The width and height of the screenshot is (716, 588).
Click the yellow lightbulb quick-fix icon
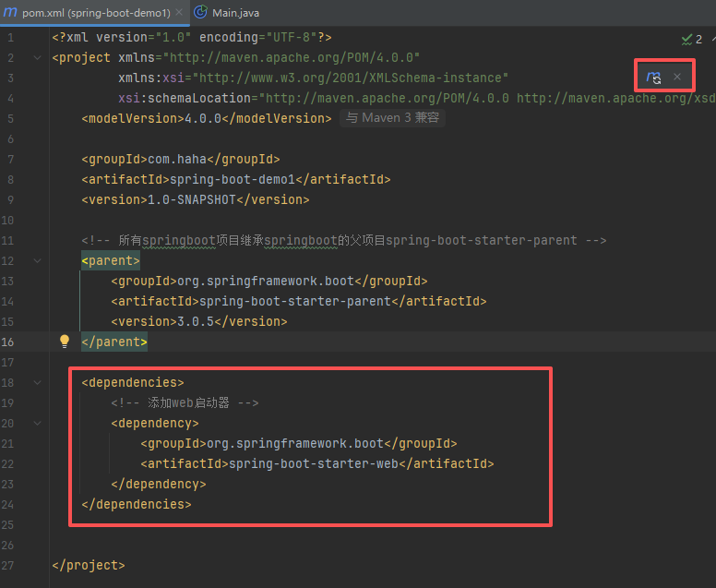[x=65, y=342]
